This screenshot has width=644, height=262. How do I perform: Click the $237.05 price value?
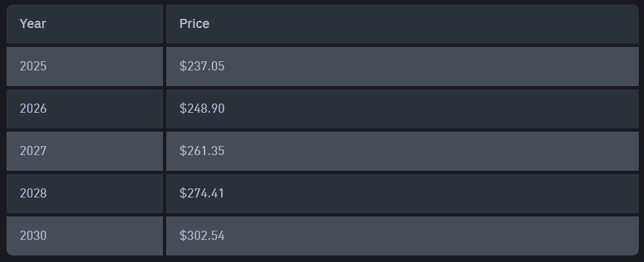[x=202, y=66]
